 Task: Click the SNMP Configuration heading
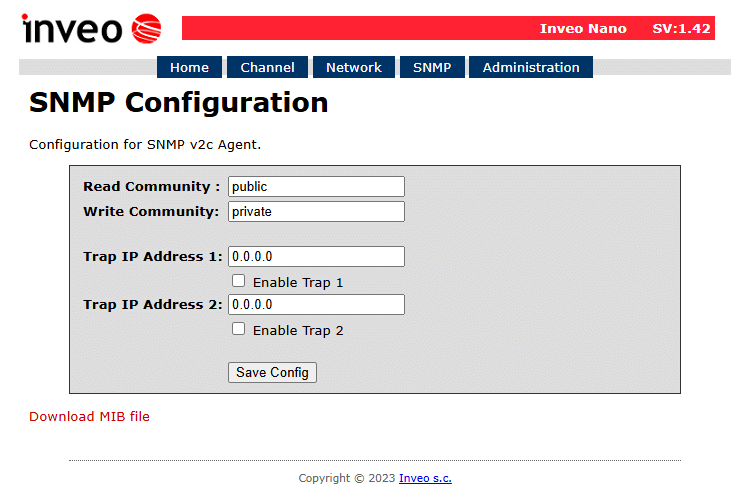[178, 102]
